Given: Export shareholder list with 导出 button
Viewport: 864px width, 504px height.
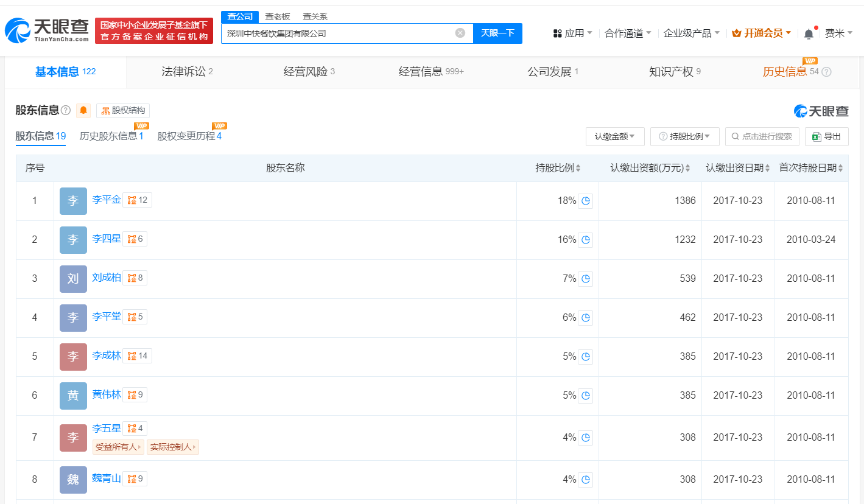Looking at the screenshot, I should tap(826, 136).
